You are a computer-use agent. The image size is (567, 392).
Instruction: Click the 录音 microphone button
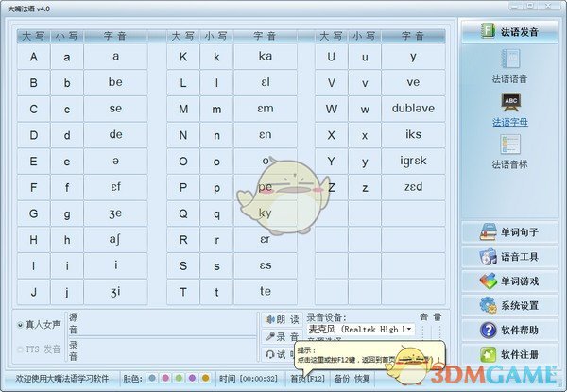pyautogui.click(x=282, y=336)
